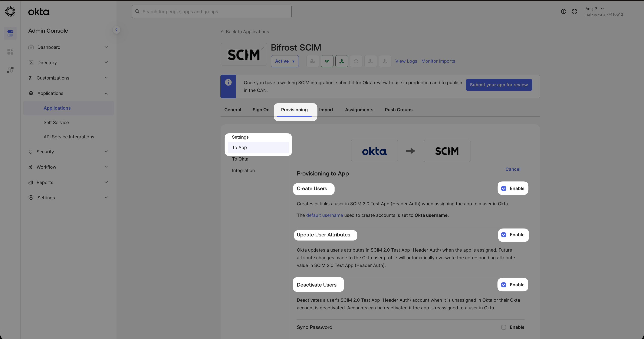Click the lock-and-key password icon
Screen dimensions: 644x339
click(x=312, y=61)
